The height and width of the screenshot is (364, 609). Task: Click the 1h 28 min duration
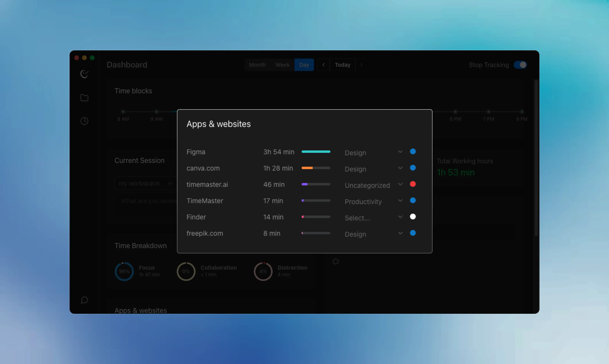click(x=278, y=168)
